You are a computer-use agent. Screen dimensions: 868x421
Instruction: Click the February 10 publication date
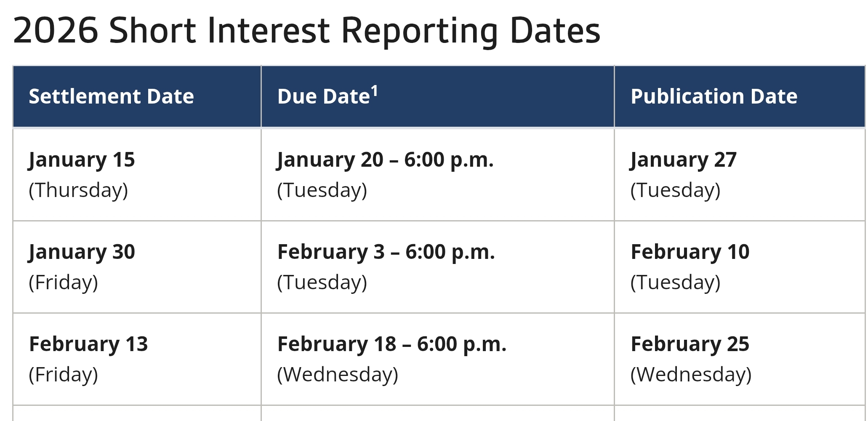point(690,252)
